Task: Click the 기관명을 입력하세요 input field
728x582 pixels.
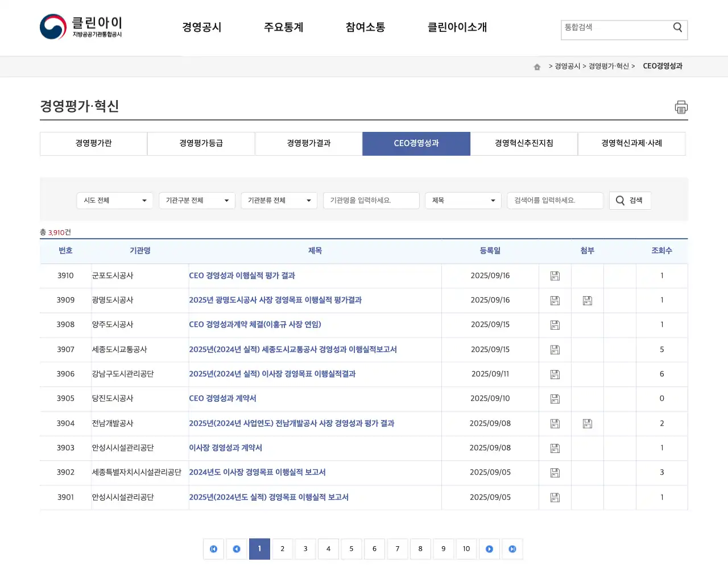Action: [x=371, y=200]
